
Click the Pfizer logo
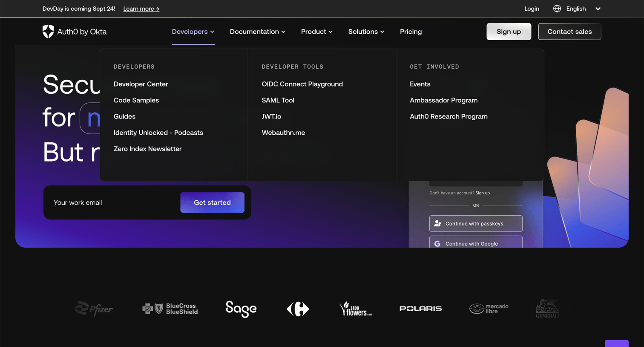[94, 309]
